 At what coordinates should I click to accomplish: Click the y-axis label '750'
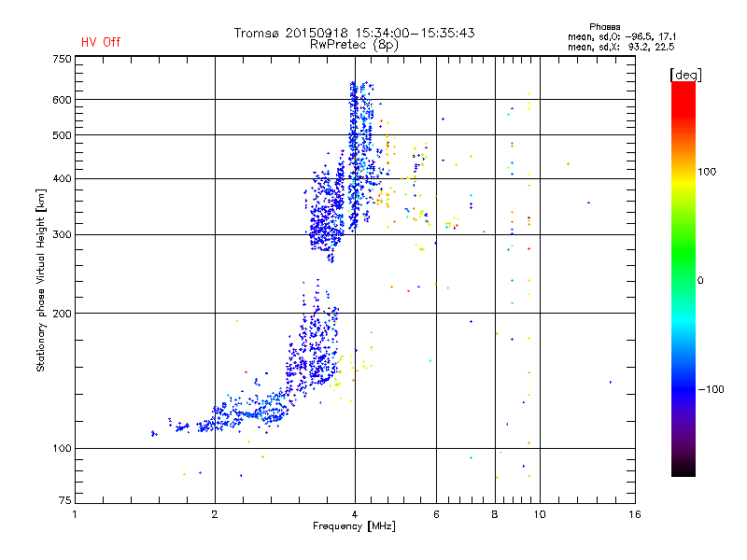[62, 59]
